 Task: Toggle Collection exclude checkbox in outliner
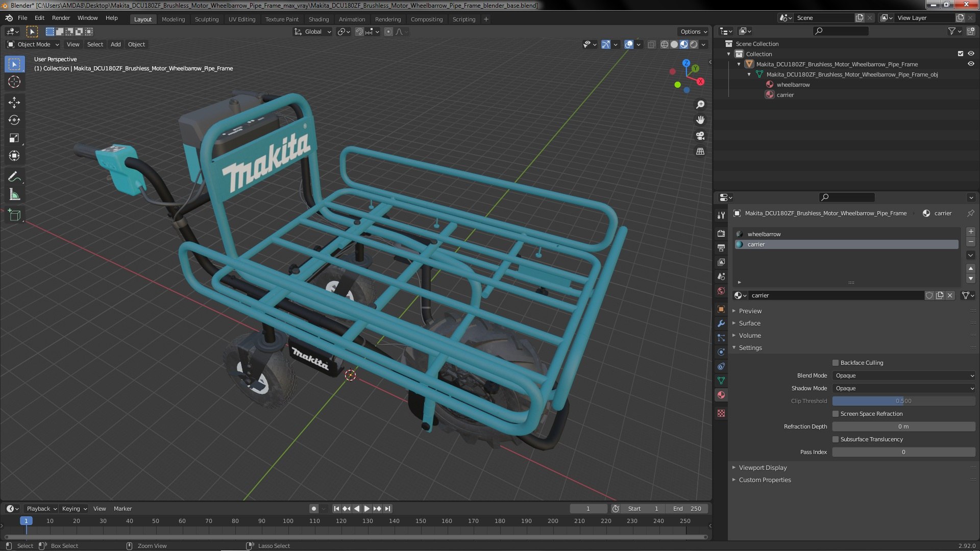pyautogui.click(x=961, y=54)
